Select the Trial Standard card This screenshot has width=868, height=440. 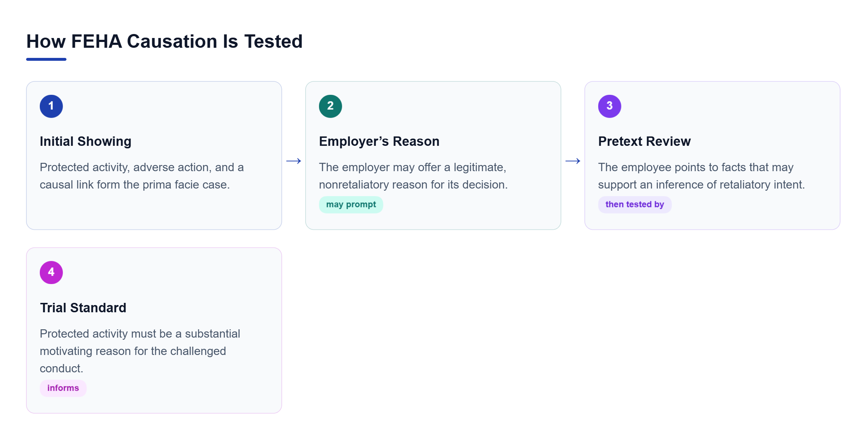(x=154, y=330)
